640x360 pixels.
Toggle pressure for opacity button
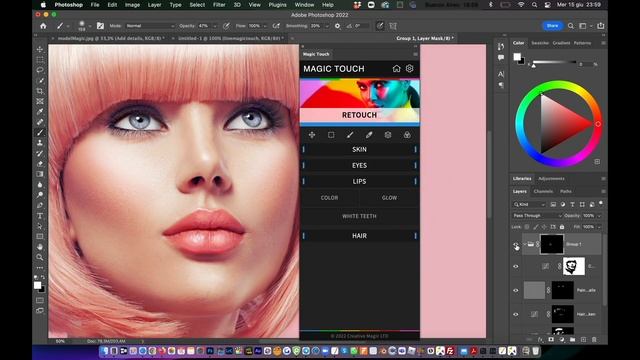point(226,26)
